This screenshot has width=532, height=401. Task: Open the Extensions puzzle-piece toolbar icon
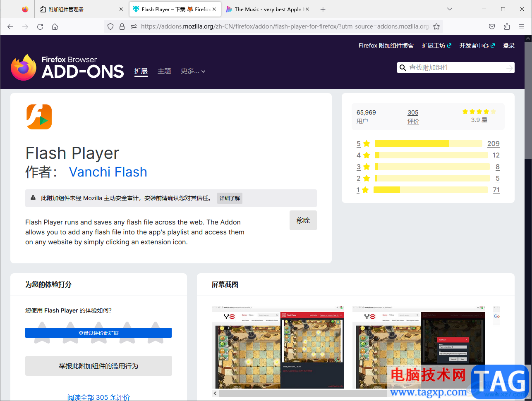[507, 26]
